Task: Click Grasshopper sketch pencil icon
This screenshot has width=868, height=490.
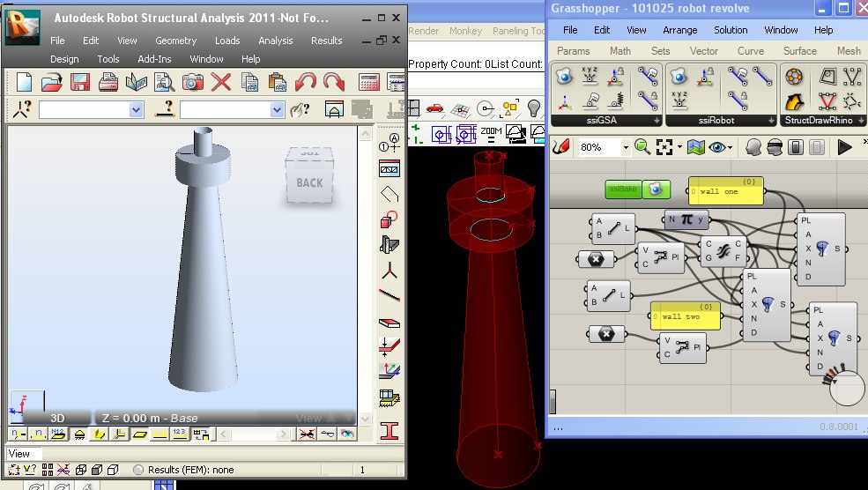Action: (561, 146)
